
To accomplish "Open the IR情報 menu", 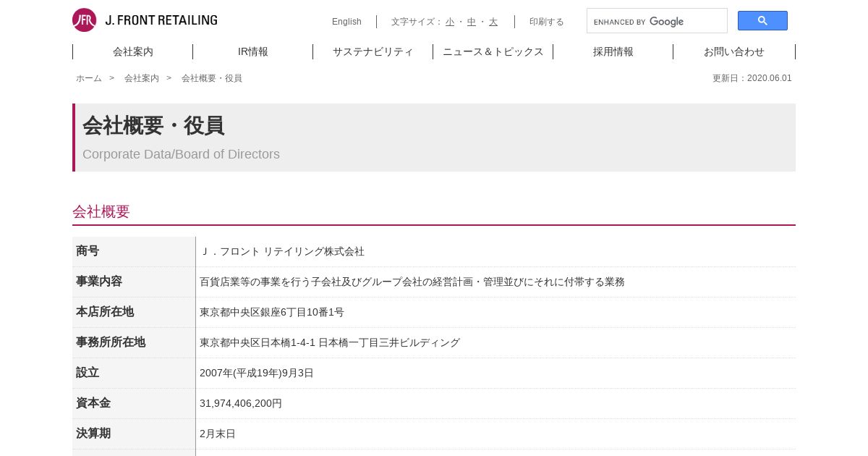I will pyautogui.click(x=253, y=51).
